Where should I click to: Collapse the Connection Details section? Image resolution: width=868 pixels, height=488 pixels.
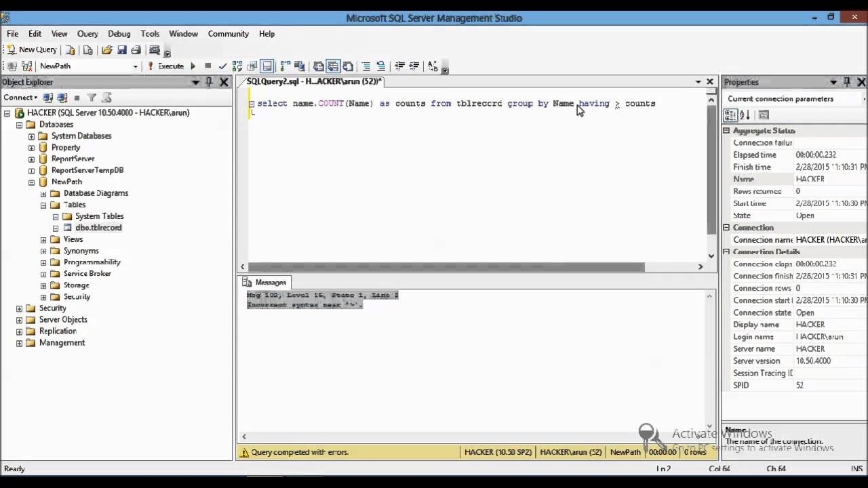(x=726, y=251)
